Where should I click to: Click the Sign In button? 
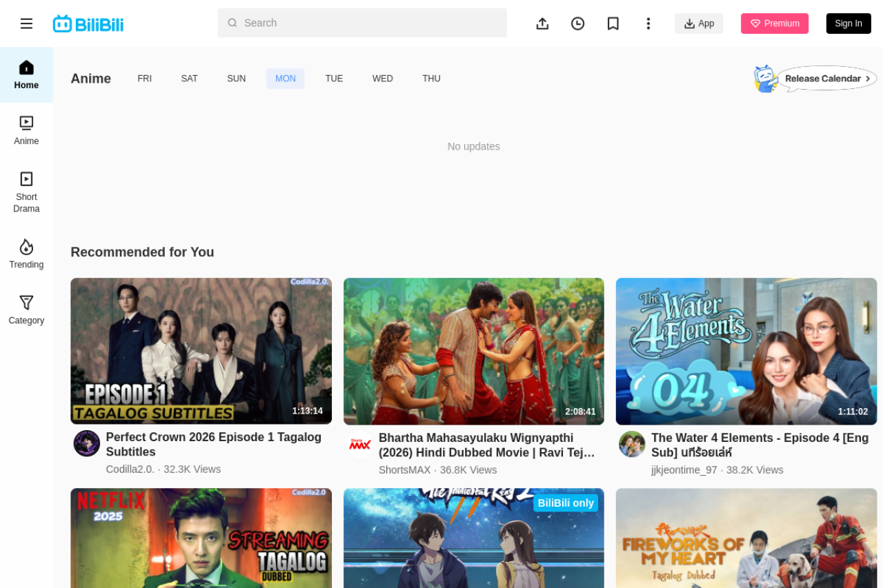848,23
